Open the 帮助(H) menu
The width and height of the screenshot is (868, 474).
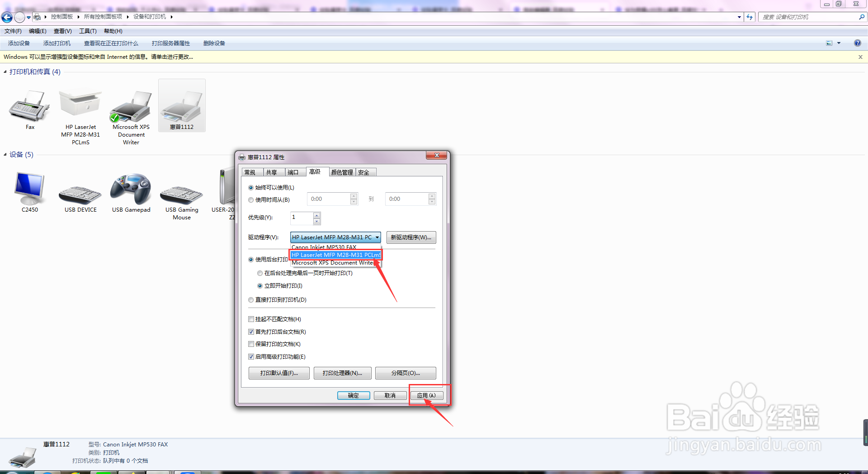(x=113, y=31)
